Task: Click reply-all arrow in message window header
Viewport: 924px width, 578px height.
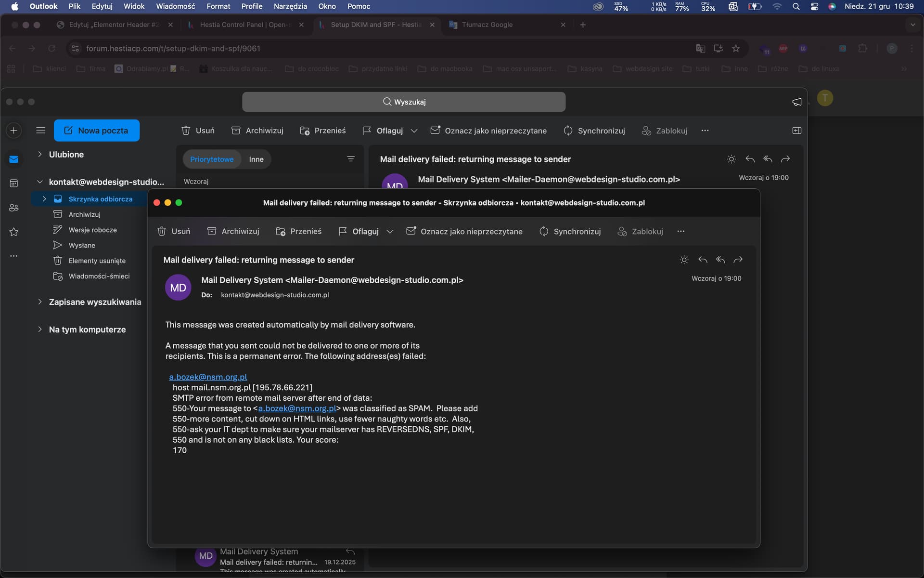Action: pos(720,260)
